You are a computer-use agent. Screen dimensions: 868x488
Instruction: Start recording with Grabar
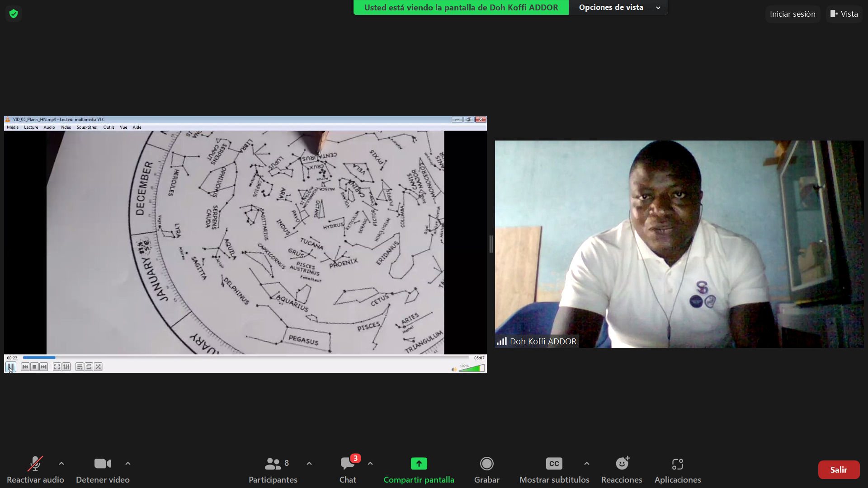(487, 470)
